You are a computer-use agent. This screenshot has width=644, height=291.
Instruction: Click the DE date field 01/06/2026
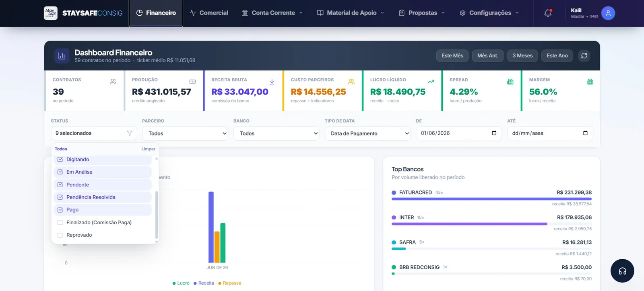click(459, 133)
